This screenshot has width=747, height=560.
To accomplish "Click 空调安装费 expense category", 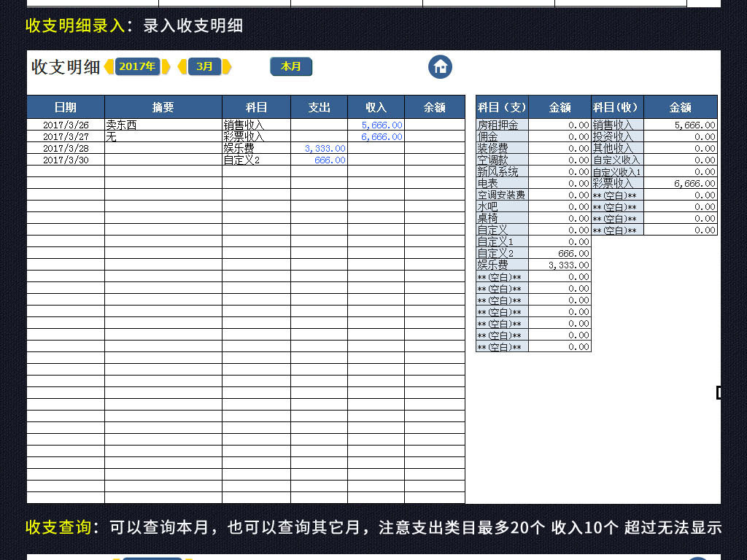I will tap(502, 195).
